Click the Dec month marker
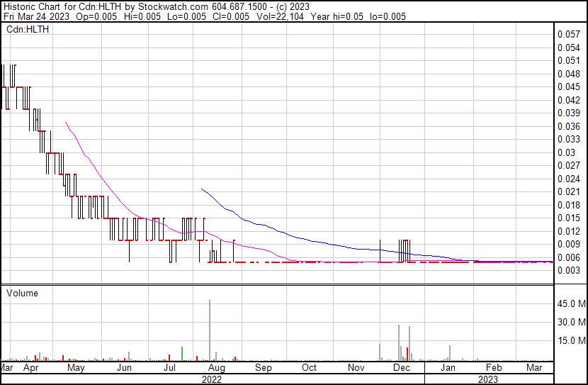This screenshot has height=385, width=588. point(402,368)
